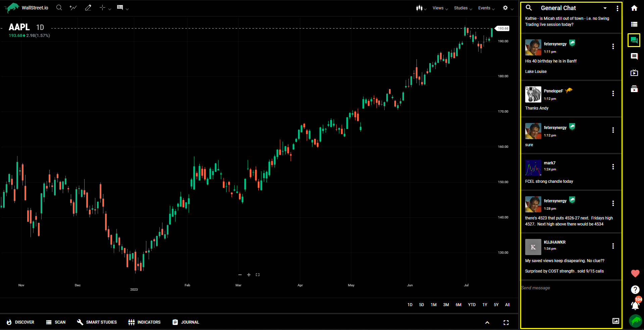Toggle fullscreen chart mode

coord(506,323)
